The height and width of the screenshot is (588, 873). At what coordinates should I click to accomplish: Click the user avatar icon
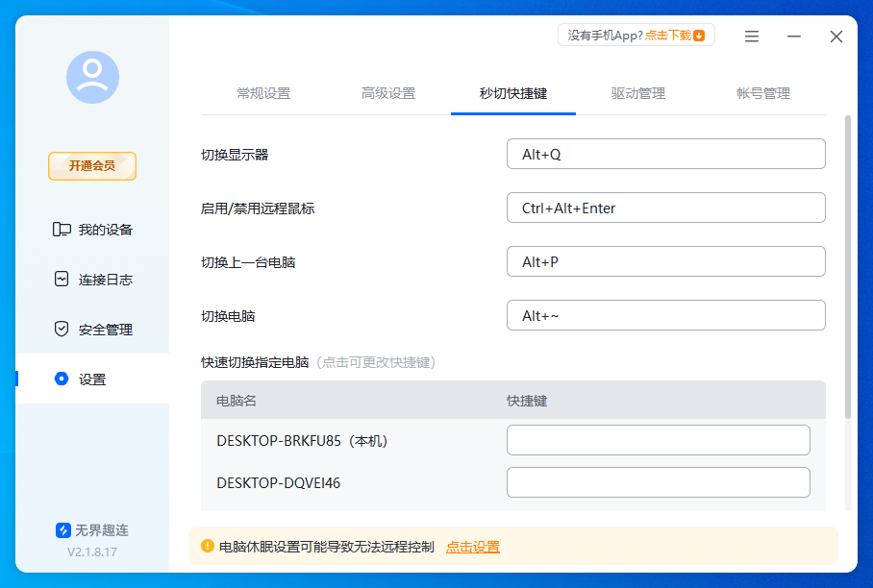click(x=91, y=78)
